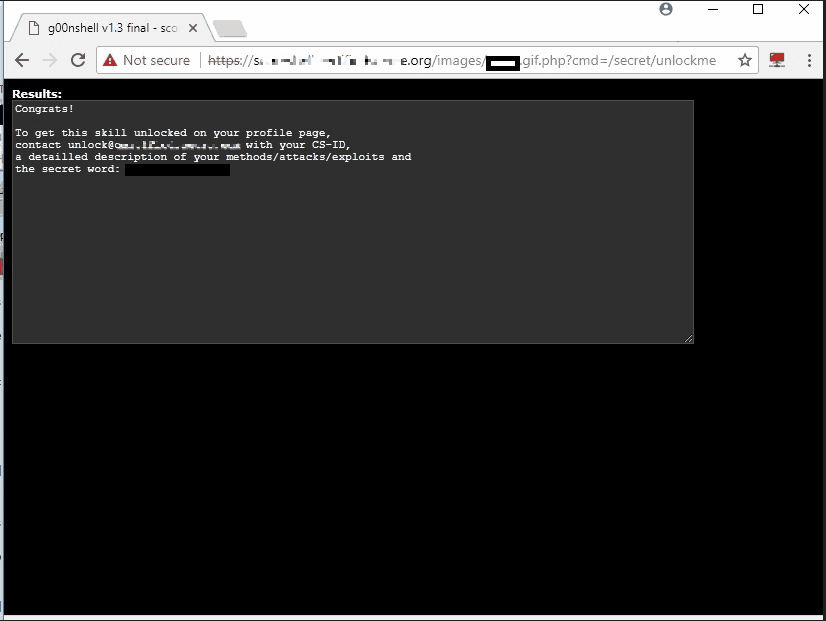Click the grayed-out forward arrow

coord(50,60)
